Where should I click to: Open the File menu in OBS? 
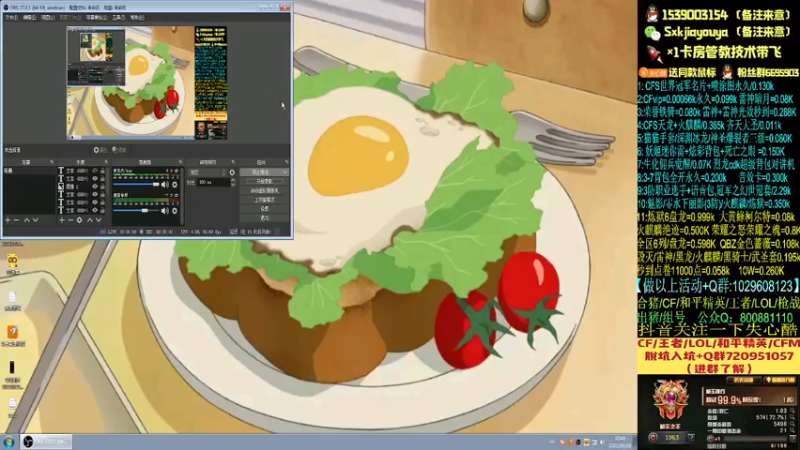[11, 17]
